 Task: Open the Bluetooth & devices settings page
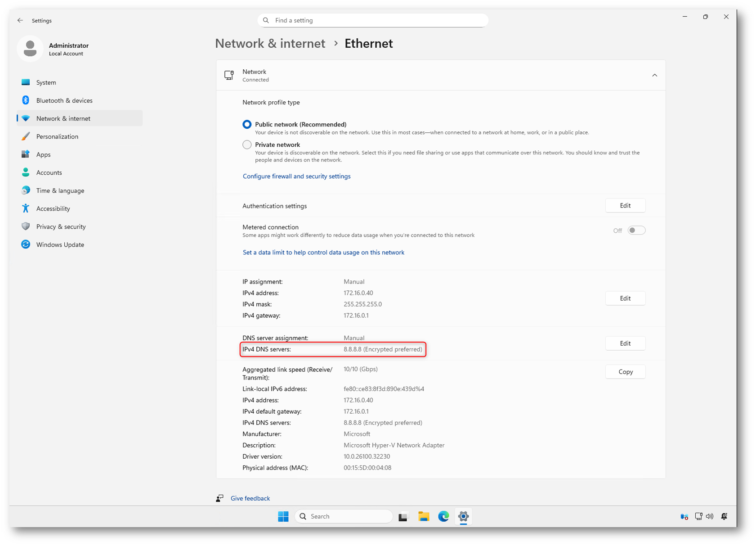[64, 100]
